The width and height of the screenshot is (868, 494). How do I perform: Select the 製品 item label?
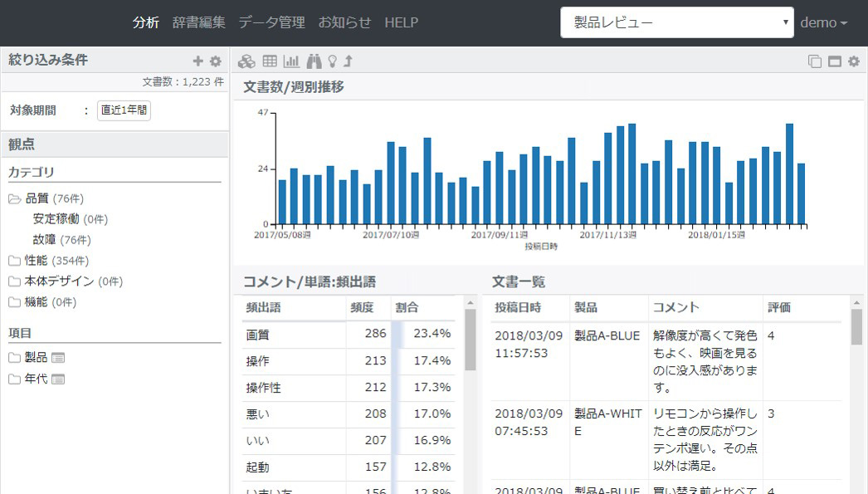click(x=36, y=358)
